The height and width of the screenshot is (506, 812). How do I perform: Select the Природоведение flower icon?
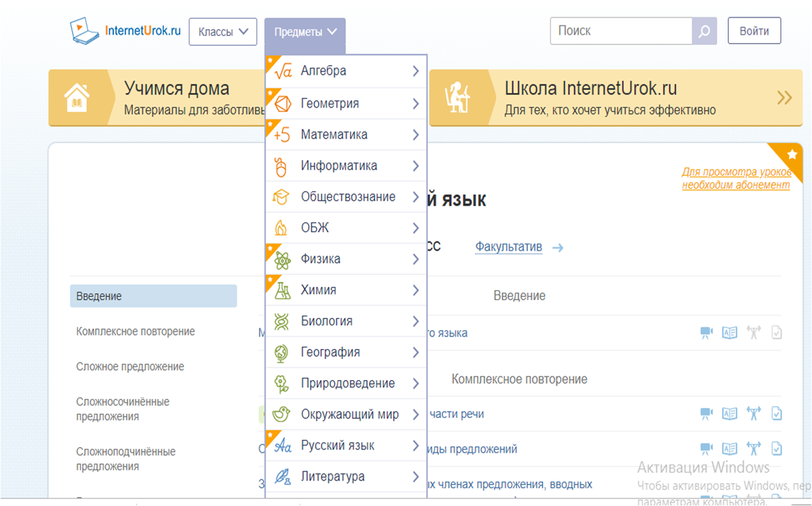(281, 383)
